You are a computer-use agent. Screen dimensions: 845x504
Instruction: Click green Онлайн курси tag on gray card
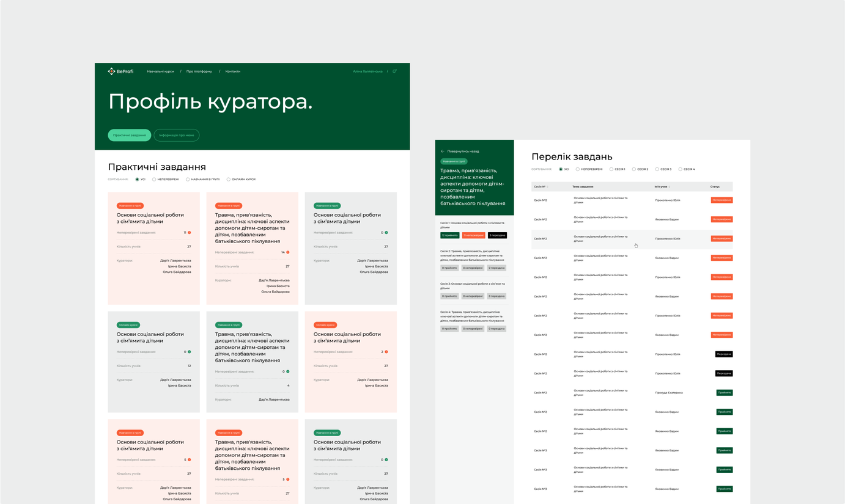(128, 325)
